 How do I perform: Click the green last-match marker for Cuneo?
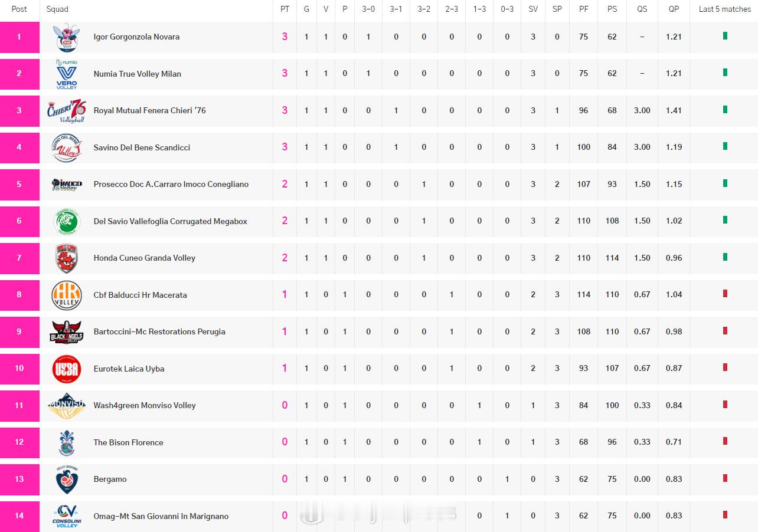725,257
